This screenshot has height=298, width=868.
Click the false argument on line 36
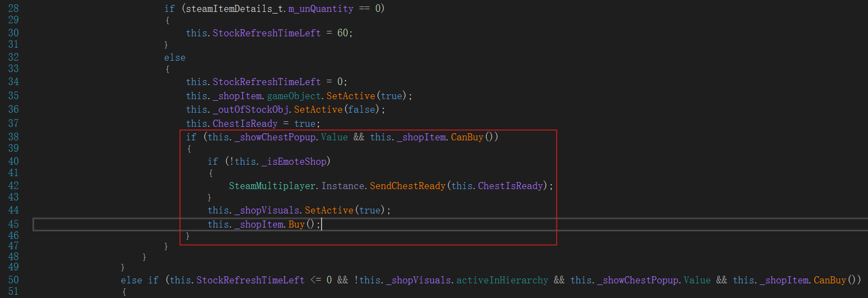click(x=362, y=109)
